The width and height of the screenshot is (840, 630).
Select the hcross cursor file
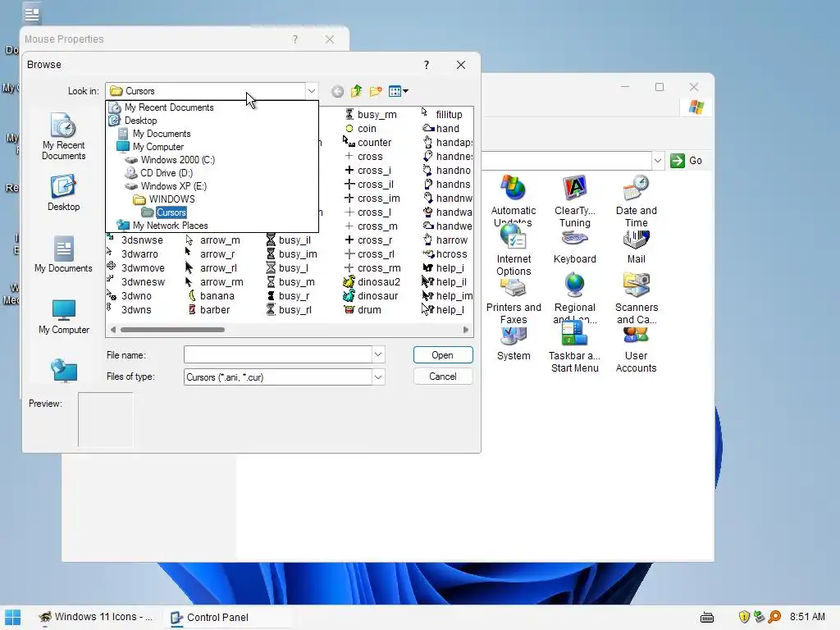(445, 254)
